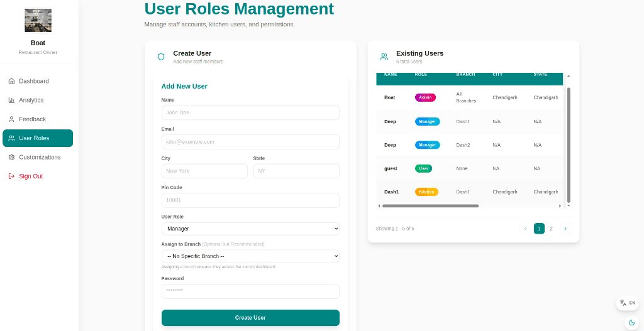Click the All Branches cell
This screenshot has width=644, height=331.
point(466,97)
